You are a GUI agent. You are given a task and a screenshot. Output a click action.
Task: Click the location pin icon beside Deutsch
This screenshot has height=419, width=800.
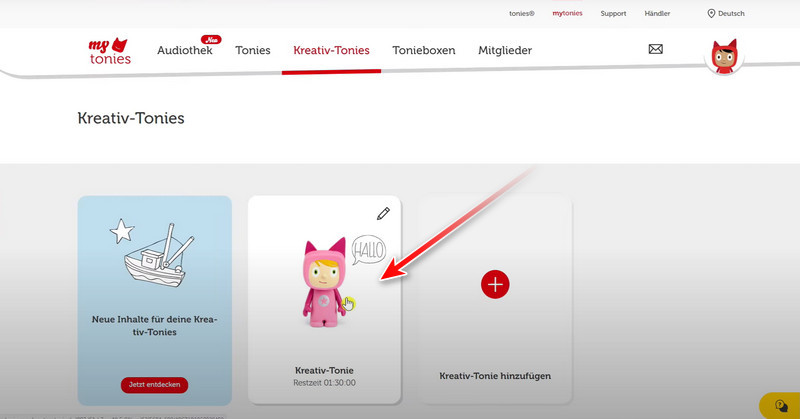pyautogui.click(x=711, y=13)
